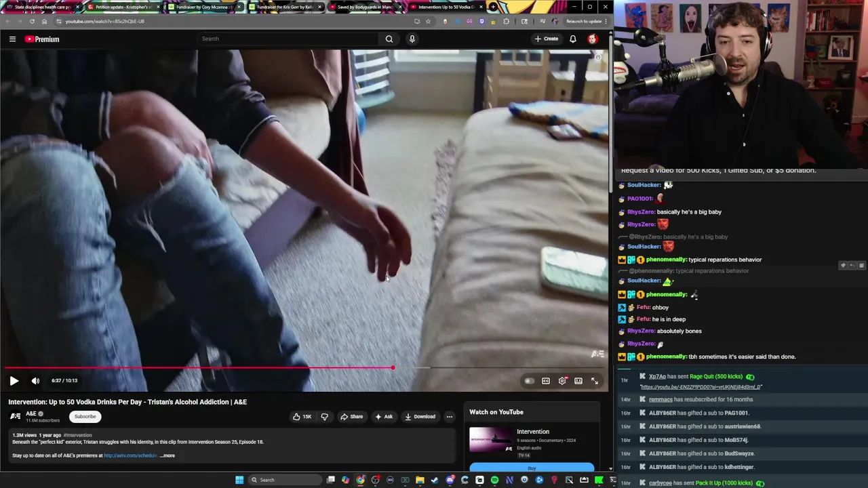Open the aetv.com schedule link
The width and height of the screenshot is (868, 488).
click(x=130, y=455)
